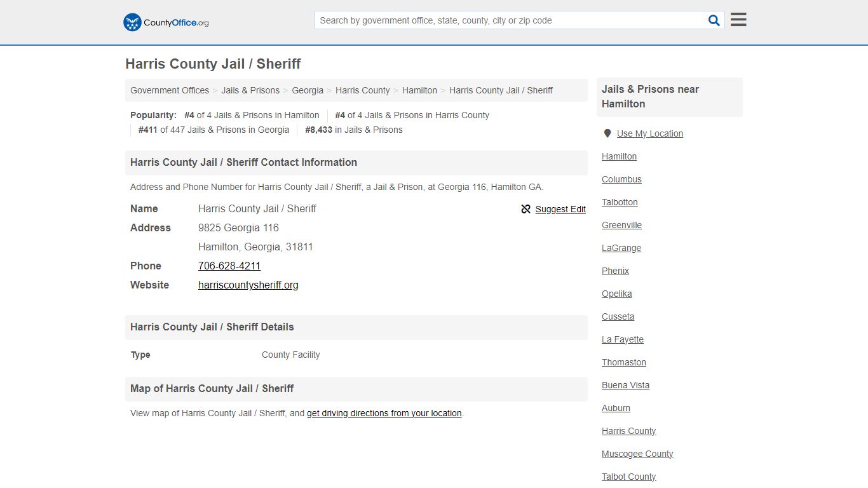Go to Harris County breadcrumb
The image size is (868, 488).
coord(363,90)
